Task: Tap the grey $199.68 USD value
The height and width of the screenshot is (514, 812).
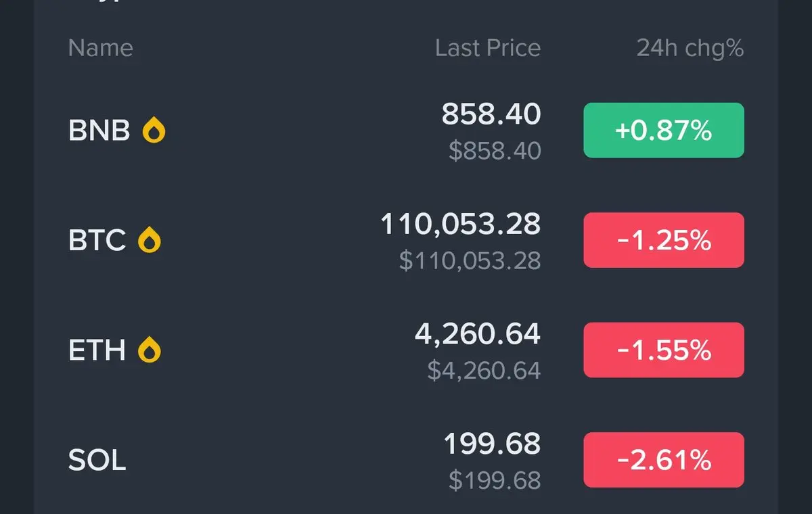Action: (x=495, y=480)
